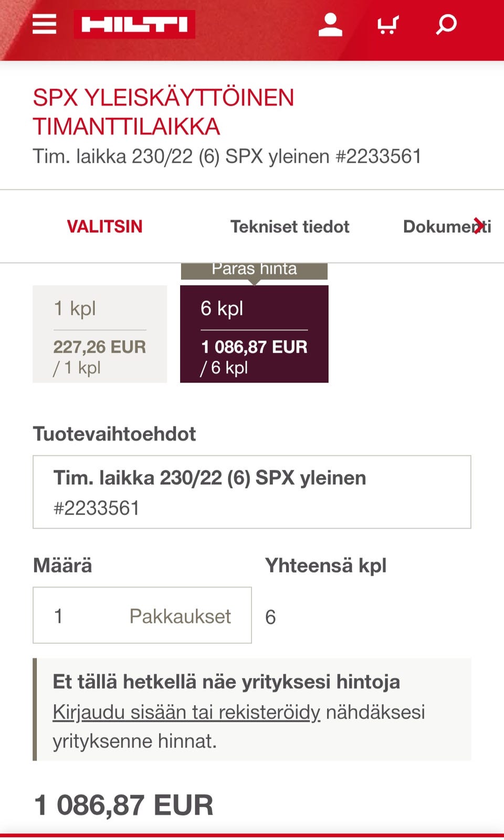Image resolution: width=504 pixels, height=840 pixels.
Task: Open the Tuotevaihtoehdot product variant selector
Action: pyautogui.click(x=252, y=492)
